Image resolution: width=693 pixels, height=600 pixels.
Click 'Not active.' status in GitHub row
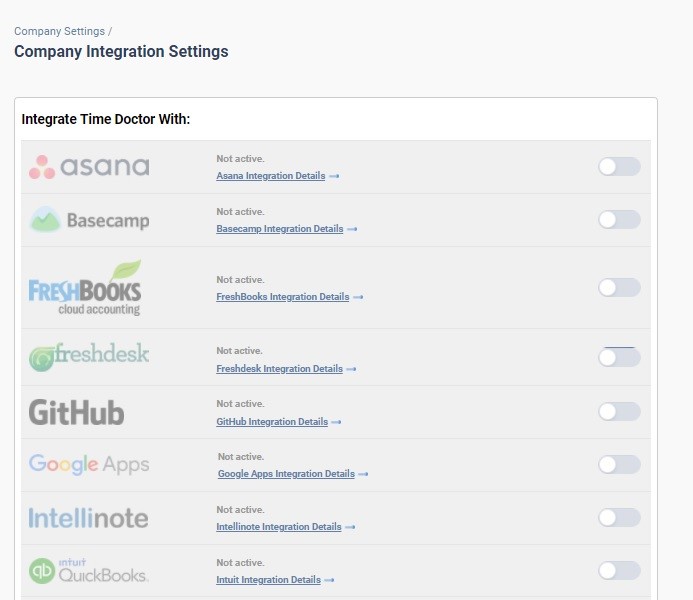(x=240, y=404)
